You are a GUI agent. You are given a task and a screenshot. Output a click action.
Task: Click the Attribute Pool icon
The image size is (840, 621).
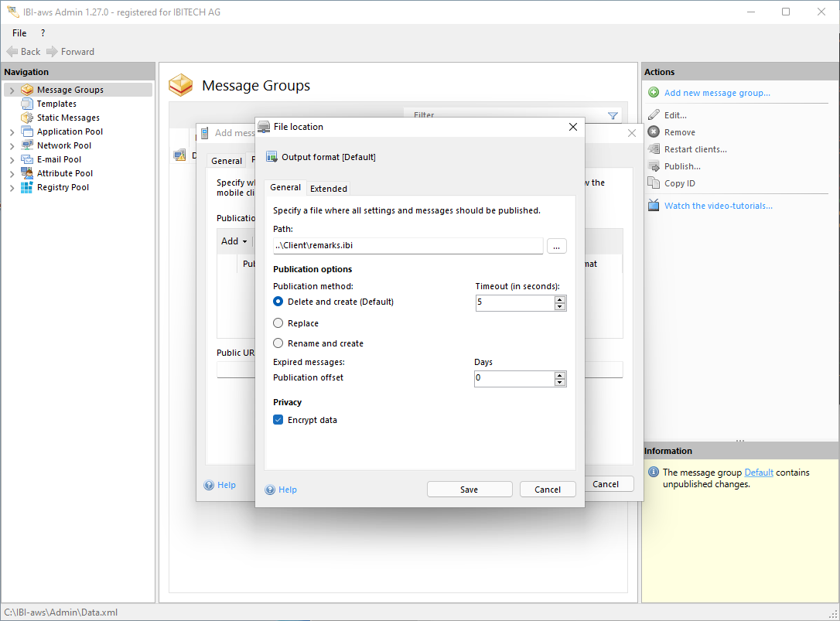[x=27, y=173]
